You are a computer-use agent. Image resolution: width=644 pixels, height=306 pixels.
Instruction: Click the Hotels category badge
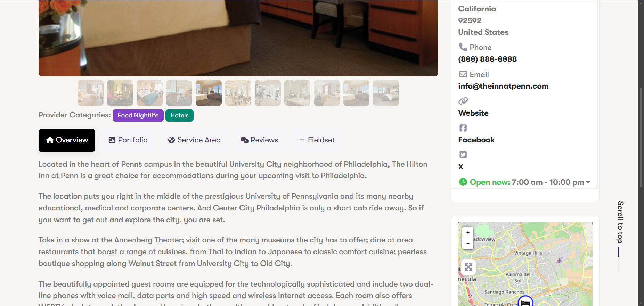(x=179, y=115)
